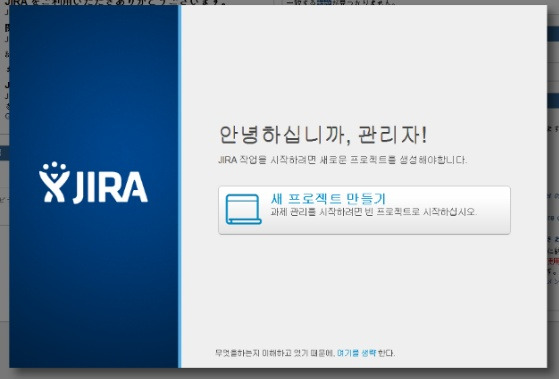
Task: Click the JIRA logo
Action: [x=93, y=183]
